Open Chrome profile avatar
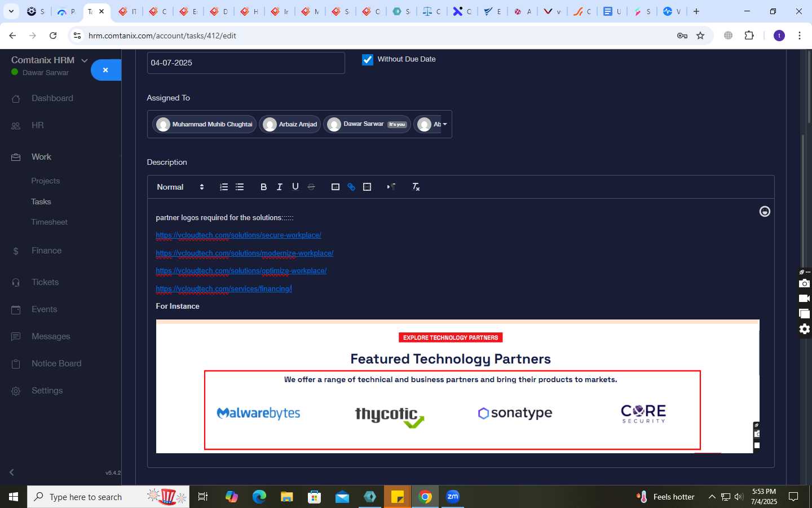 pyautogui.click(x=779, y=36)
